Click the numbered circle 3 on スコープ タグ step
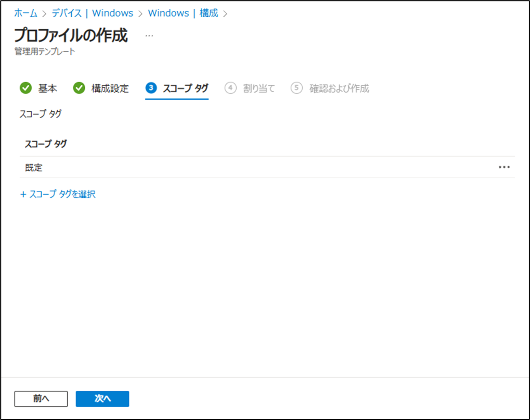The width and height of the screenshot is (530, 420). 150,88
